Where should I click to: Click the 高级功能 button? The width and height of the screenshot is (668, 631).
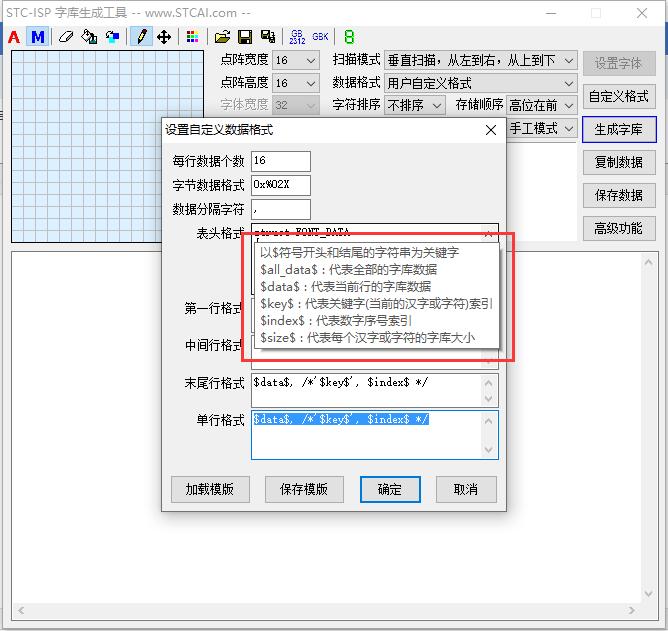pos(619,228)
